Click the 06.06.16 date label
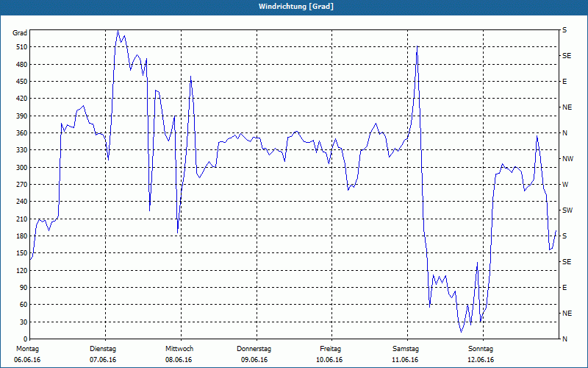The height and width of the screenshot is (368, 588). click(x=27, y=360)
